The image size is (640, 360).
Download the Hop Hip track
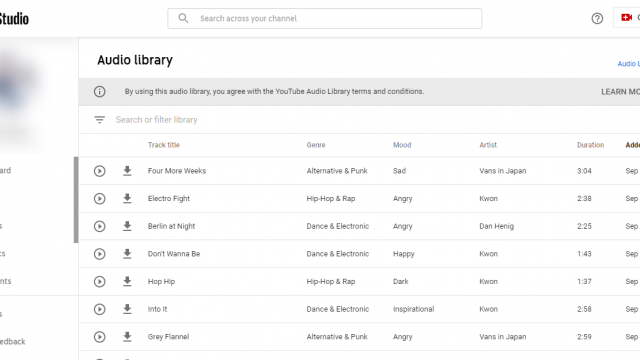(x=127, y=281)
